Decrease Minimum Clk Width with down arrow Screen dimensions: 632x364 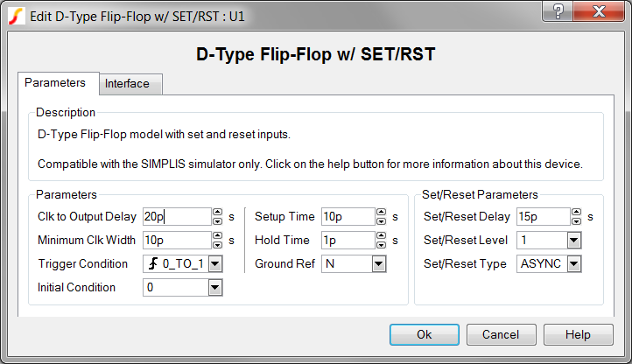218,245
